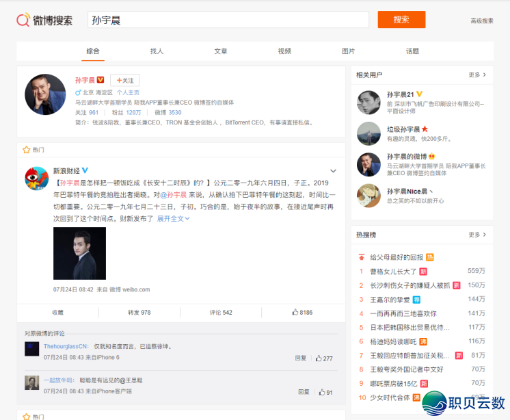Click the 一起放牛吗 username
This screenshot has height=420, width=510.
[58, 380]
